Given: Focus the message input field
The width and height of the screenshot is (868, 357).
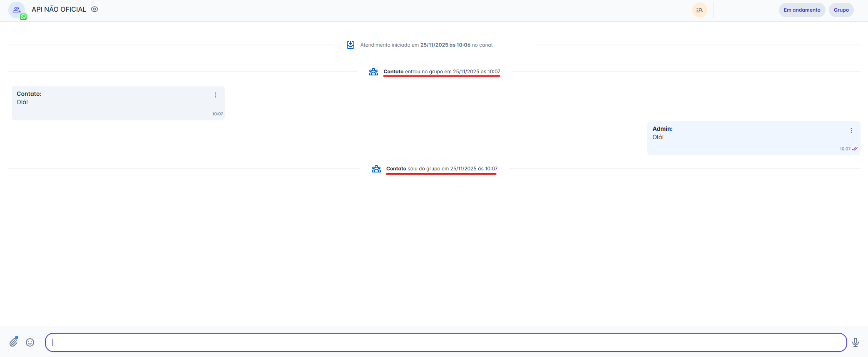Looking at the screenshot, I should [445, 342].
